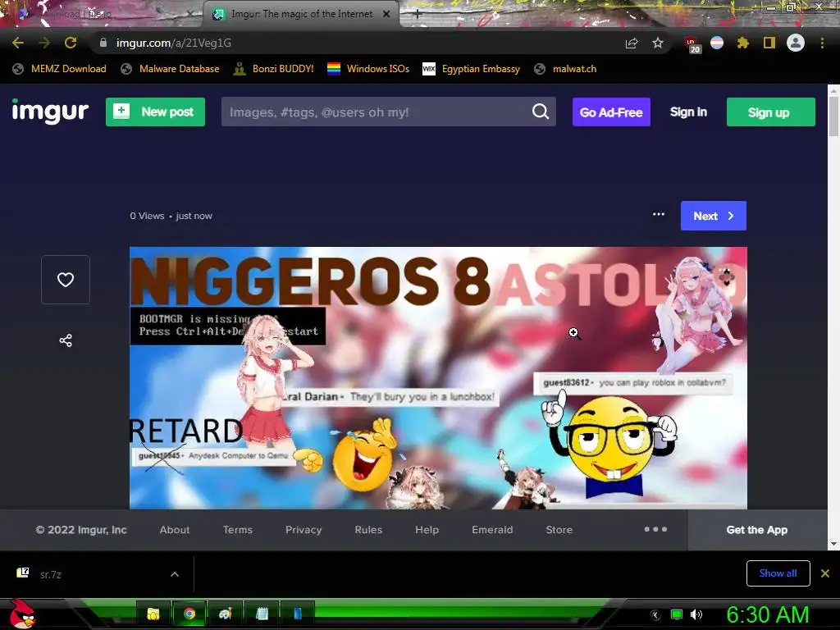The image size is (840, 630).
Task: Open the Rules footer link
Action: (368, 530)
